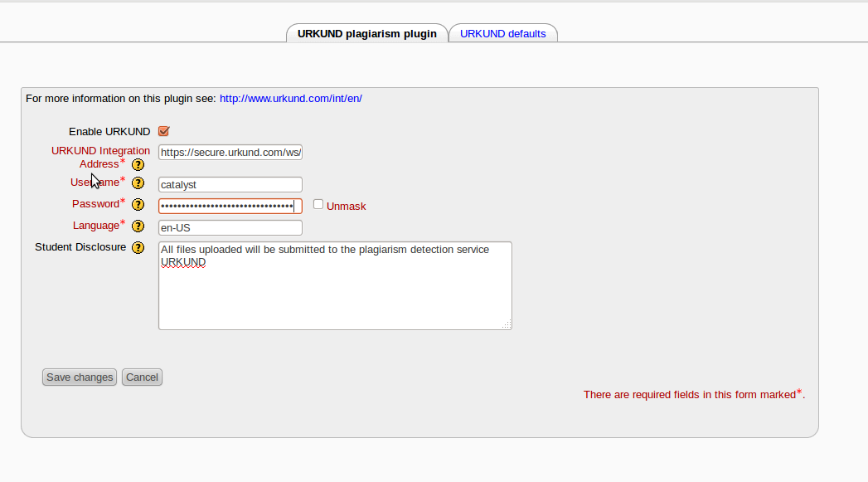The width and height of the screenshot is (868, 482).
Task: Disable the Enable URKUND checkbox
Action: coord(163,131)
